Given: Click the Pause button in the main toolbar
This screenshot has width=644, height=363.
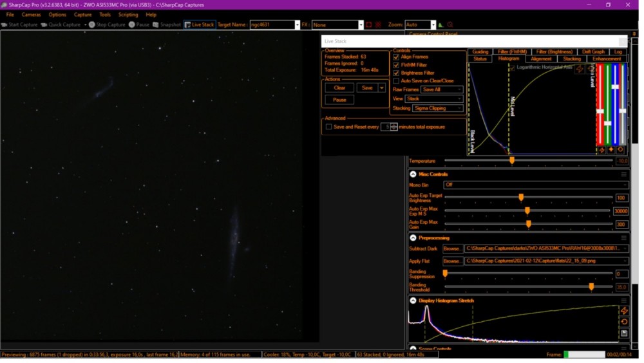Looking at the screenshot, I should 139,24.
